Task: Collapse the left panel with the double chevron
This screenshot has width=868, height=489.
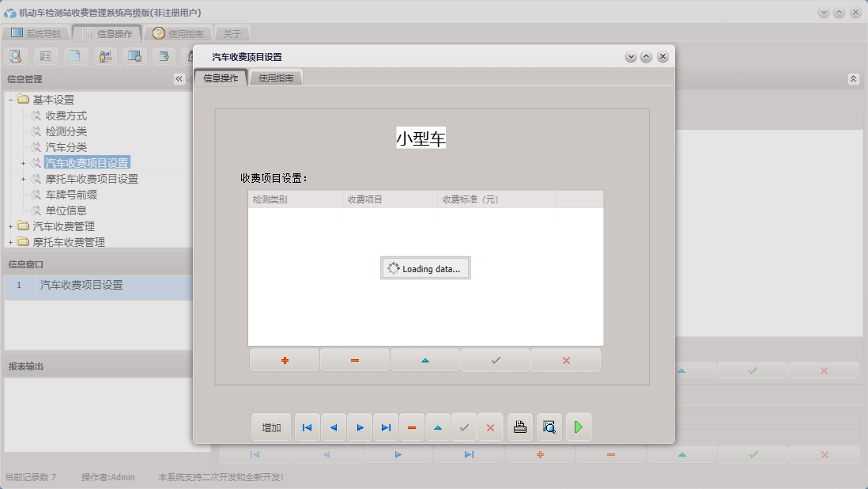Action: click(x=178, y=79)
